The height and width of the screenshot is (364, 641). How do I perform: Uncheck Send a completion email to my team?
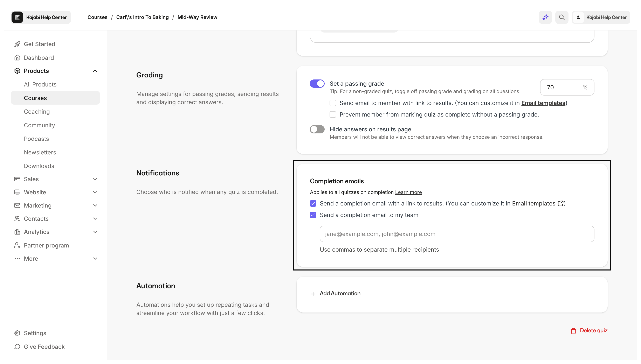313,215
